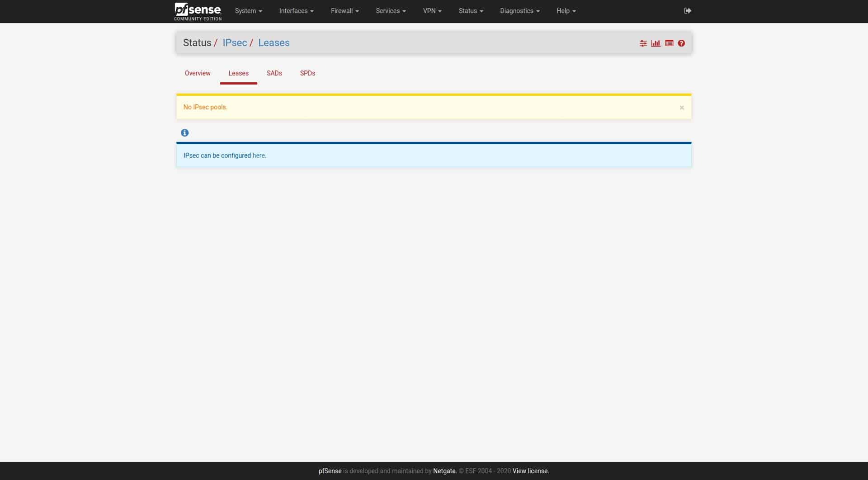868x480 pixels.
Task: Expand the Firewall menu
Action: coord(344,11)
